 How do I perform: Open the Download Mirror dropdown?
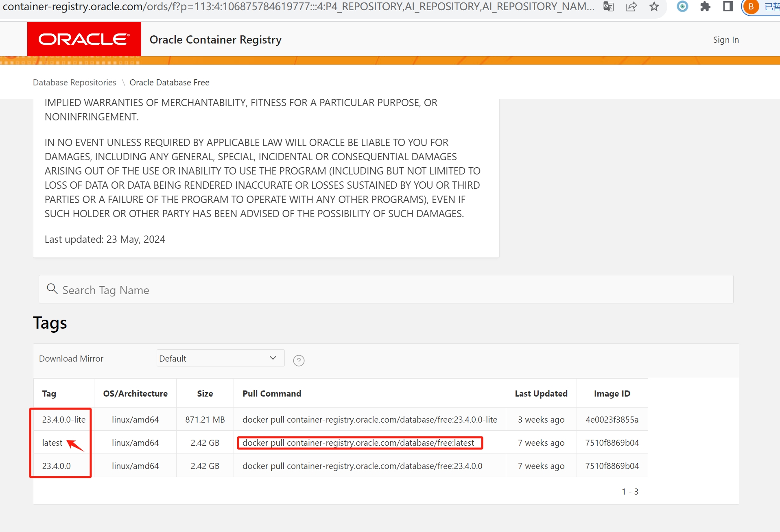220,358
